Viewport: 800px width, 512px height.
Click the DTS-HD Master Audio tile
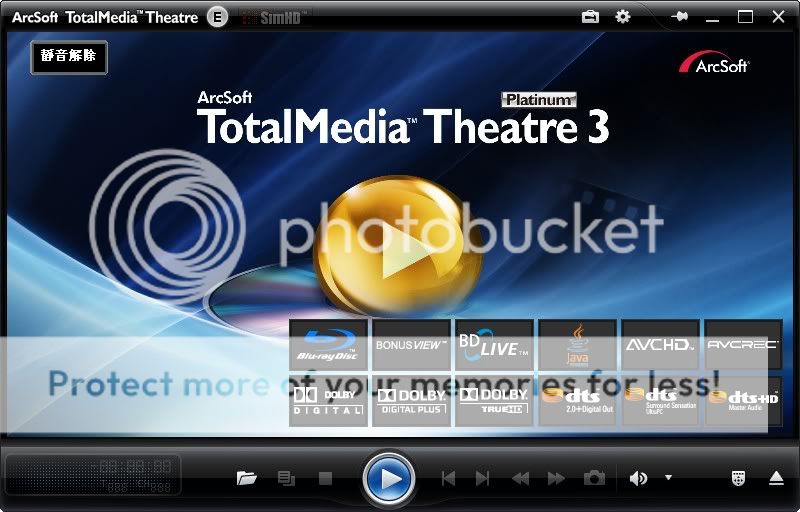pyautogui.click(x=743, y=401)
